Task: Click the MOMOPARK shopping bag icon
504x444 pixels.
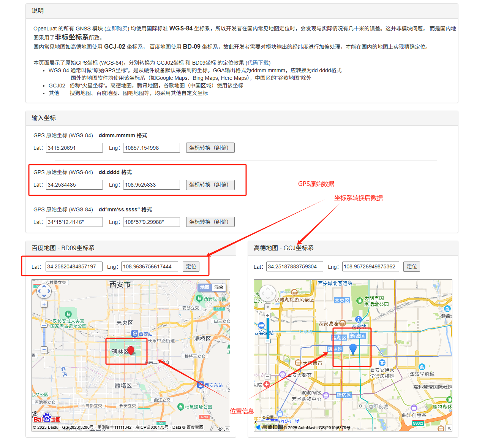Action: coord(326,395)
